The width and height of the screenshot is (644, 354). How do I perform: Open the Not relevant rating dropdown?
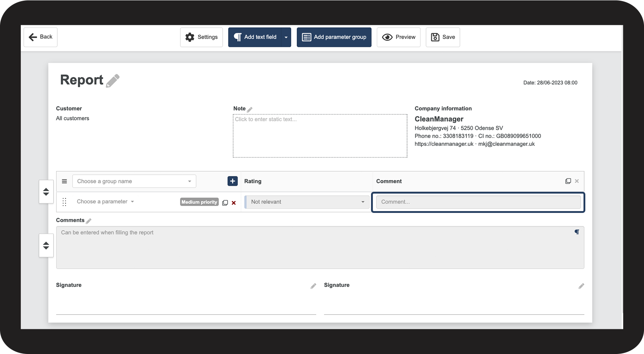pyautogui.click(x=307, y=202)
